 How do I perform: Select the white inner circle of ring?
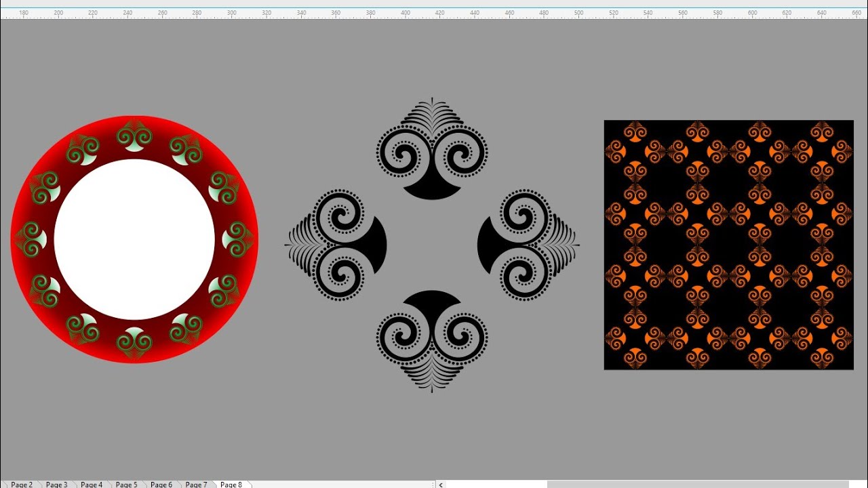tap(134, 239)
